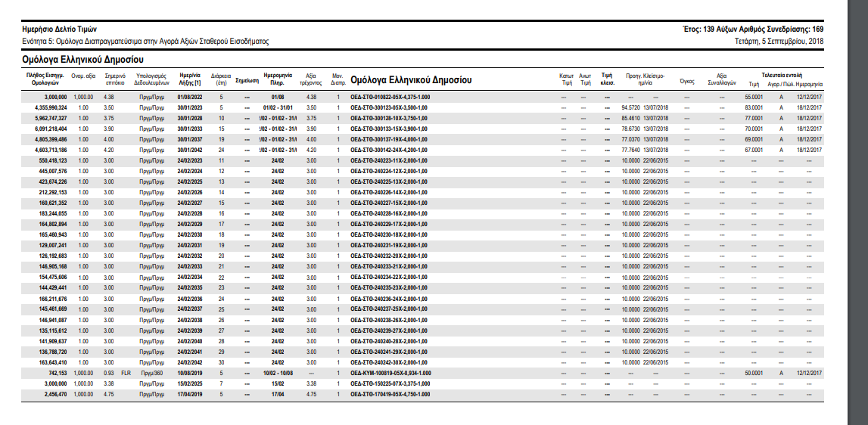Click the column header 'Κατωτ Τιμή'

click(x=566, y=79)
